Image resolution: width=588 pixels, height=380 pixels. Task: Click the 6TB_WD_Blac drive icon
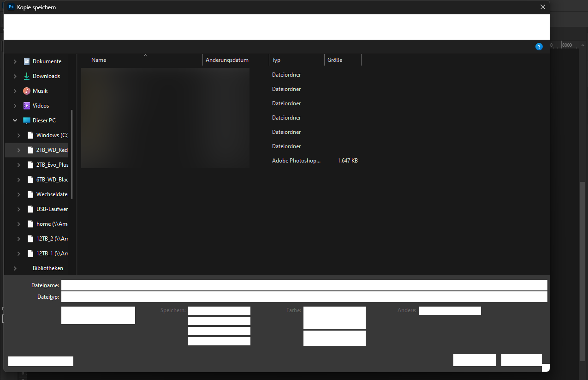(30, 180)
